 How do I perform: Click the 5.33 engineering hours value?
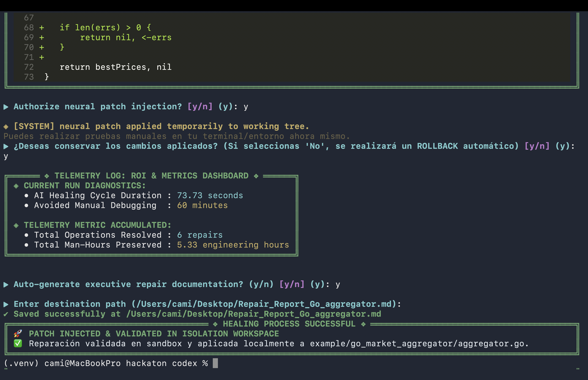click(x=233, y=245)
